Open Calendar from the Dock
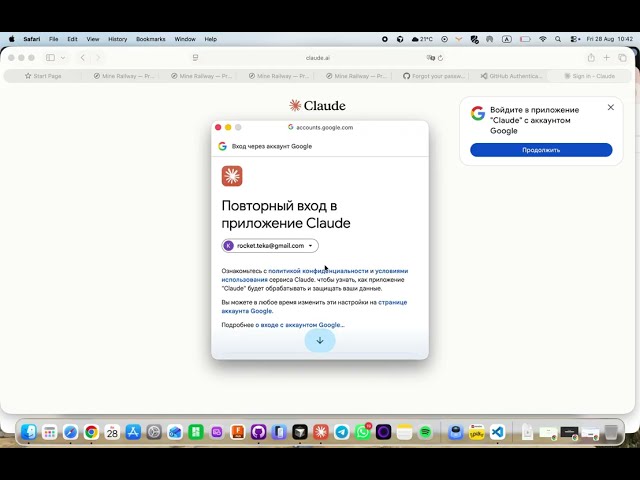640x480 pixels. (x=112, y=432)
